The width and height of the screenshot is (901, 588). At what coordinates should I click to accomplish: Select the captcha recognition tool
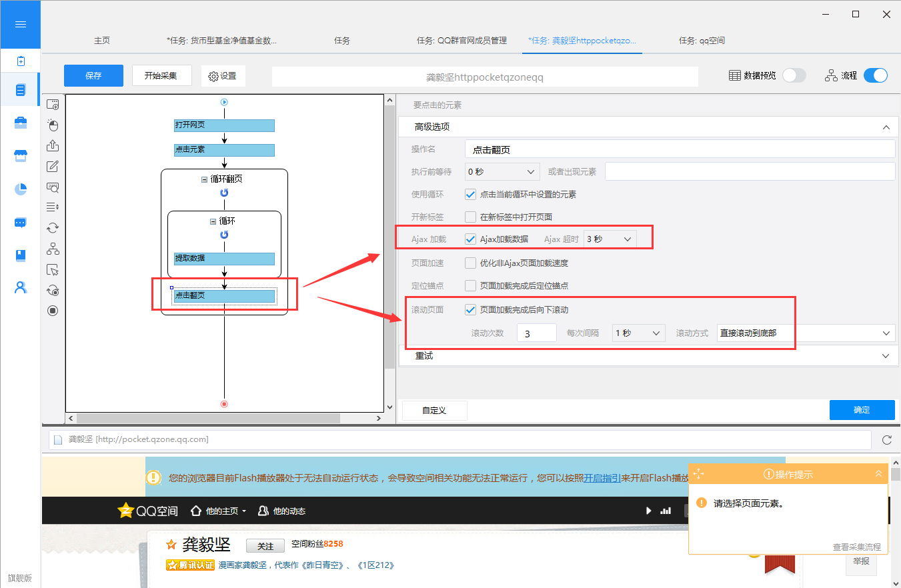click(53, 187)
